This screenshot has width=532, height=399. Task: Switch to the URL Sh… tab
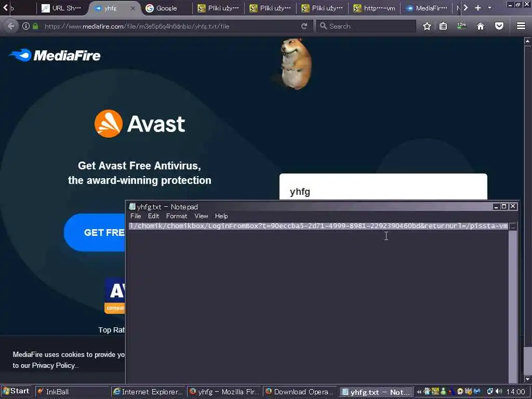point(61,8)
